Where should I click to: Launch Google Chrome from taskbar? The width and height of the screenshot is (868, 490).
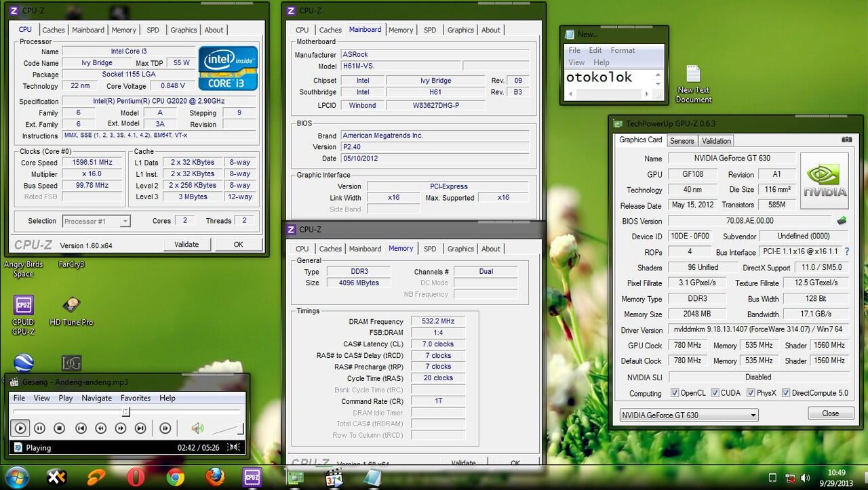coord(176,477)
